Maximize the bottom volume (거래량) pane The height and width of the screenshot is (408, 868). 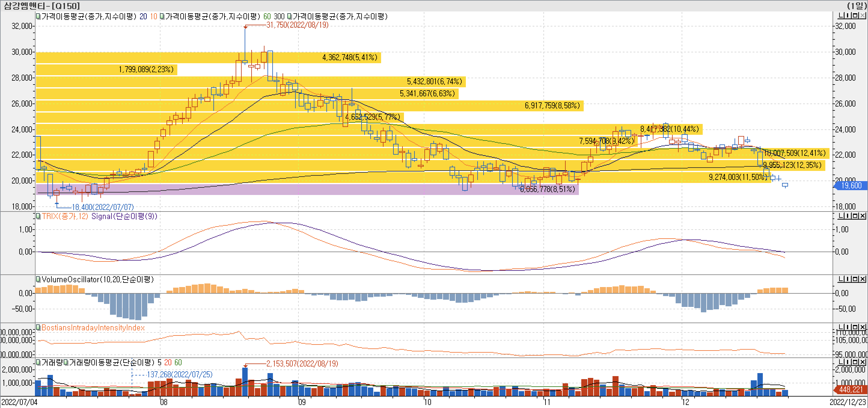click(x=856, y=362)
